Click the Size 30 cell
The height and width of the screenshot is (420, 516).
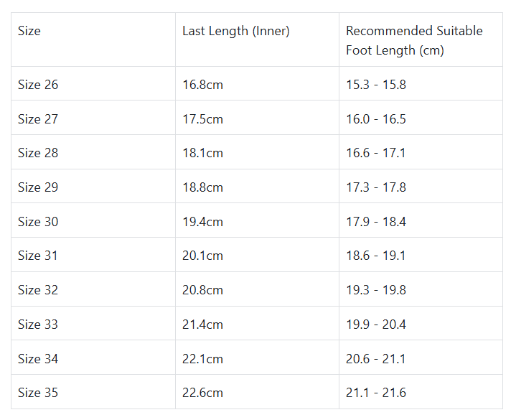tap(38, 222)
